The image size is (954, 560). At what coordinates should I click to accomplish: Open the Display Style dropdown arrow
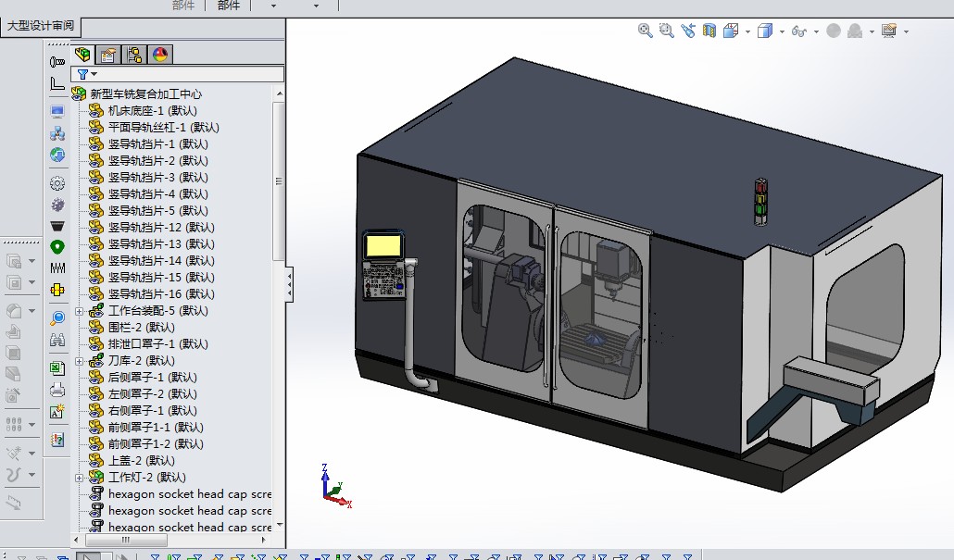[783, 31]
